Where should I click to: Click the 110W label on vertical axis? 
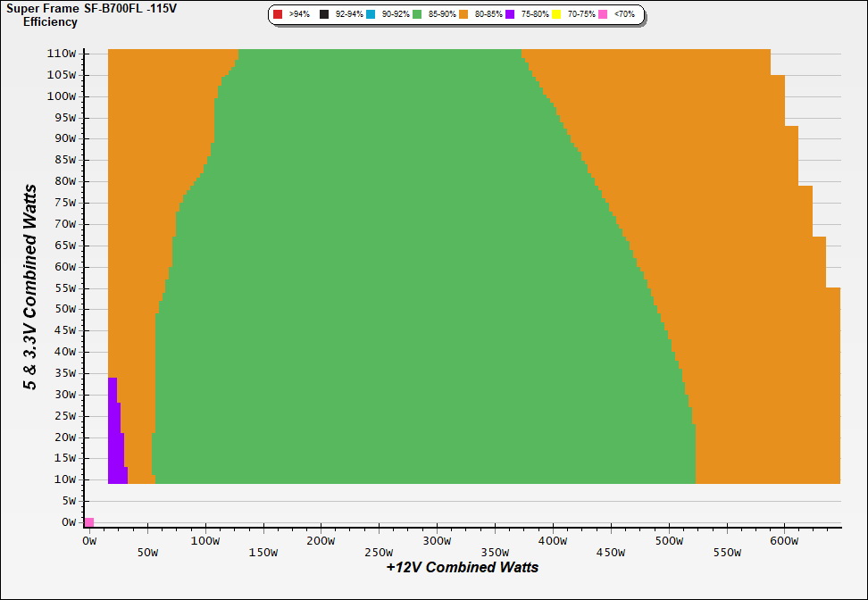[63, 54]
